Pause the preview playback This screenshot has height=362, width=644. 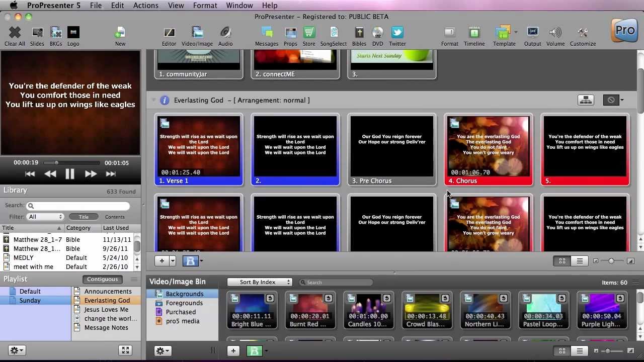(70, 174)
